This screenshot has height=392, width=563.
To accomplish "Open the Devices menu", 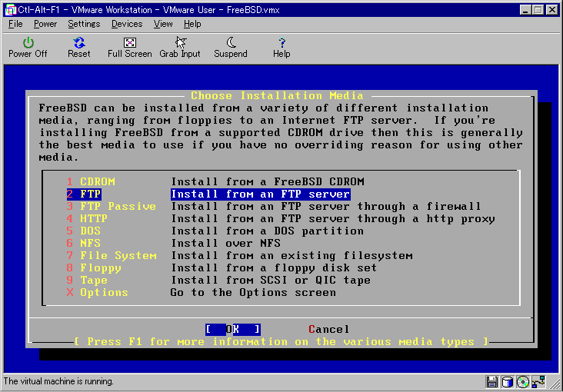I will pos(127,24).
